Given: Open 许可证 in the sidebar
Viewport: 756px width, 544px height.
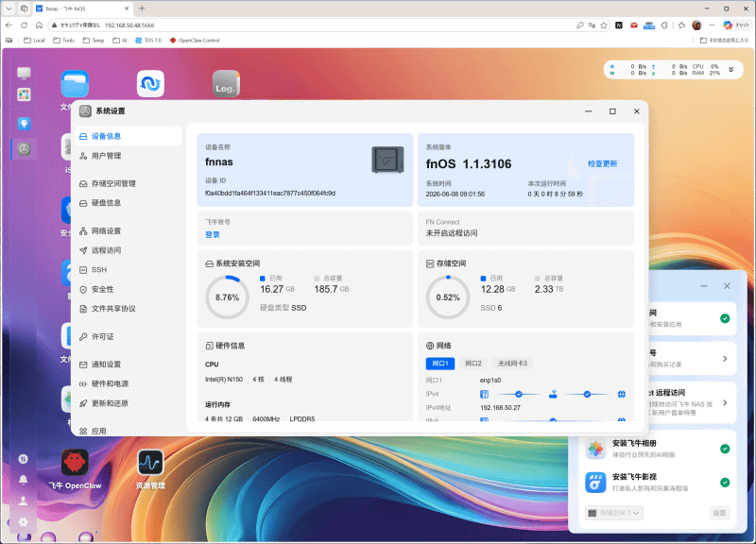Looking at the screenshot, I should 128,336.
